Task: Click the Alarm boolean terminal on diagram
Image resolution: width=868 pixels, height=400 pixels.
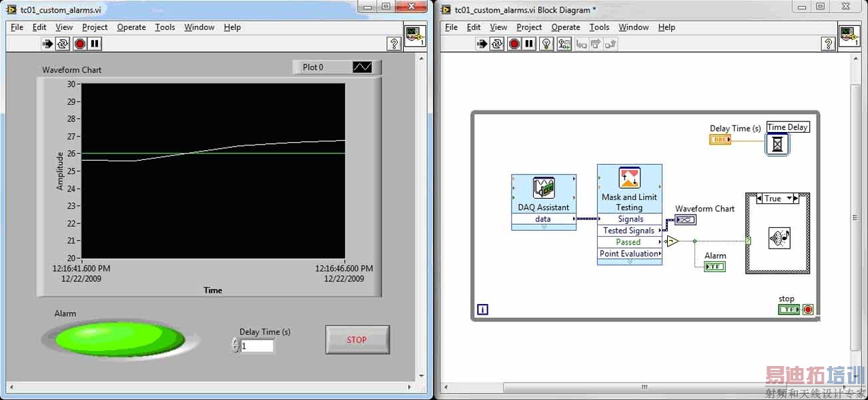Action: (715, 267)
